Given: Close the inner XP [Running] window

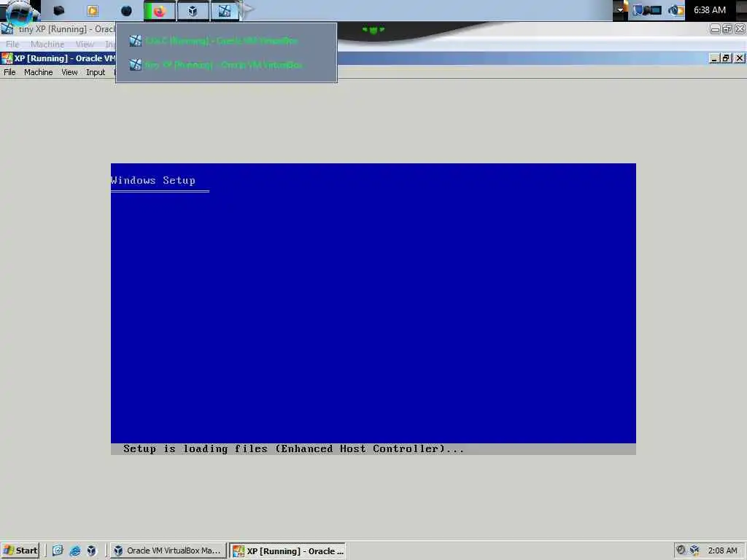Looking at the screenshot, I should pos(740,58).
